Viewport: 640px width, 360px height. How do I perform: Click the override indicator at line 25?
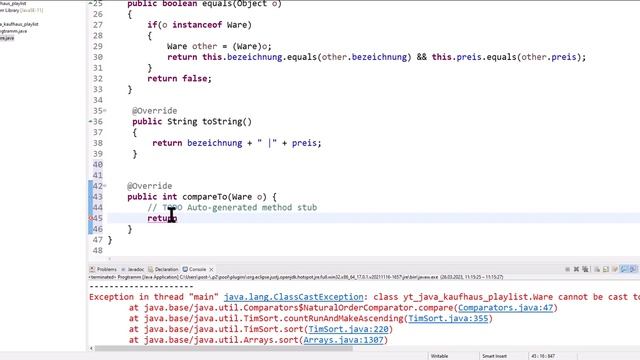coord(91,3)
